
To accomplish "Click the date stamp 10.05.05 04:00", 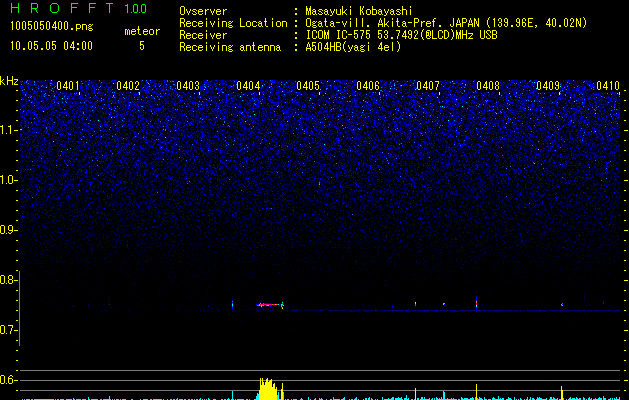I will (51, 46).
